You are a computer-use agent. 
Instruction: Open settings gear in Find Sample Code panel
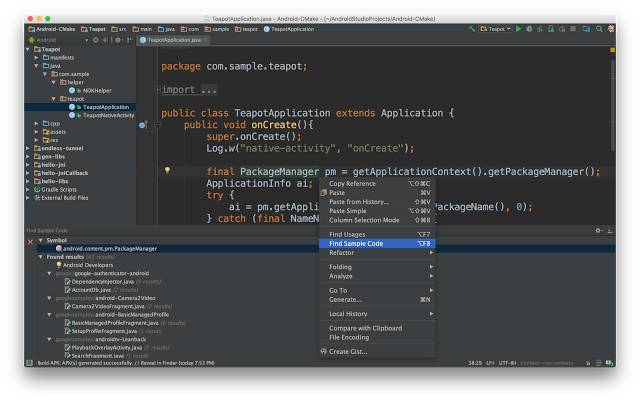[x=598, y=231]
